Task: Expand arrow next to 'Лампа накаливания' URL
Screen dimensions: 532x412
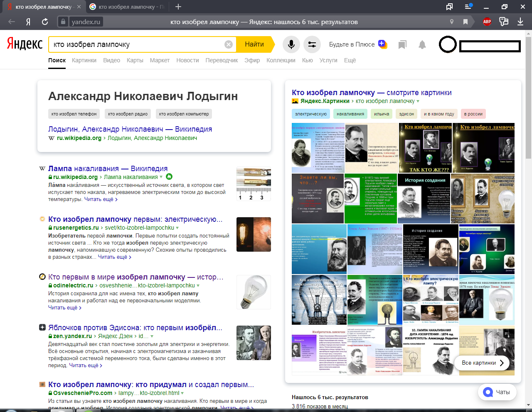Action: [x=161, y=177]
